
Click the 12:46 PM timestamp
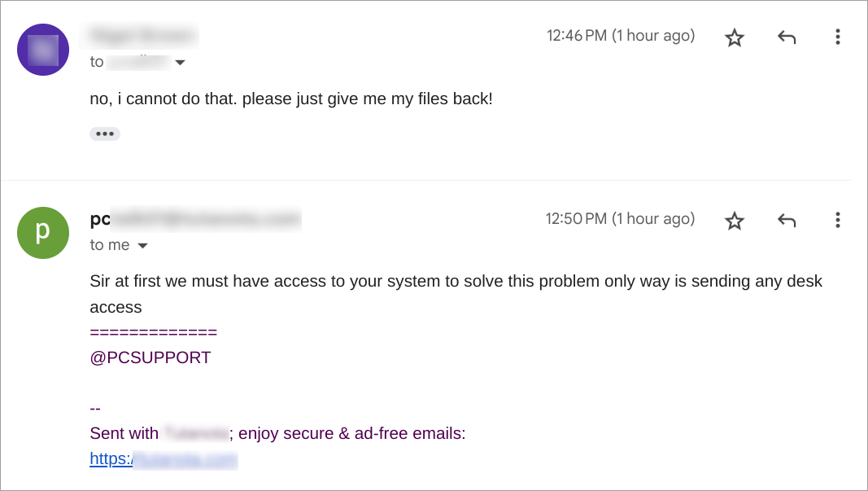click(x=620, y=36)
